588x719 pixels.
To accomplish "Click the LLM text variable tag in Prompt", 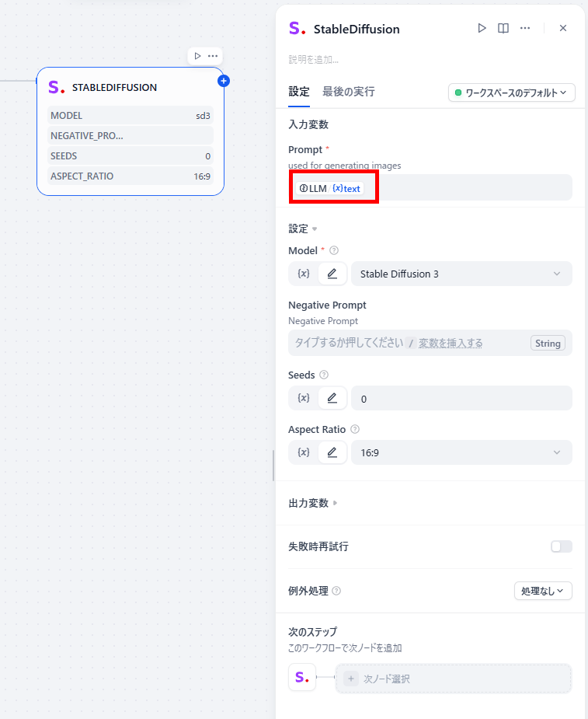I will tap(330, 188).
